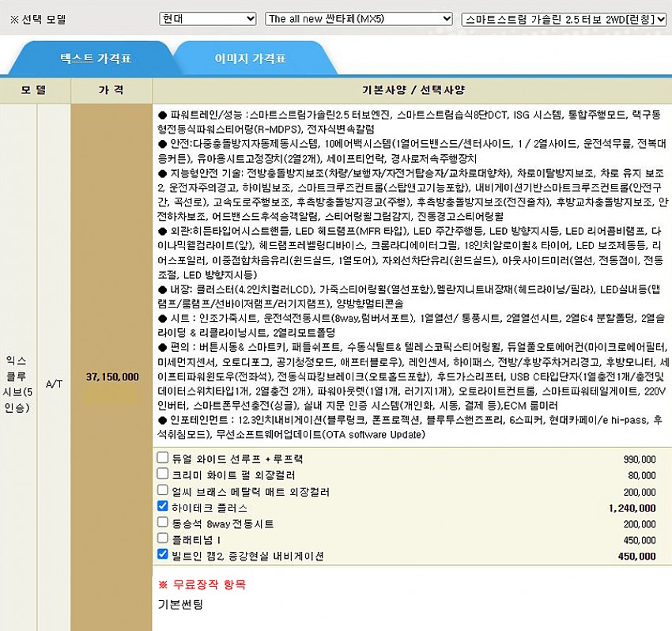672x631 pixels.
Task: Click the A/T transmission cell
Action: click(x=54, y=384)
